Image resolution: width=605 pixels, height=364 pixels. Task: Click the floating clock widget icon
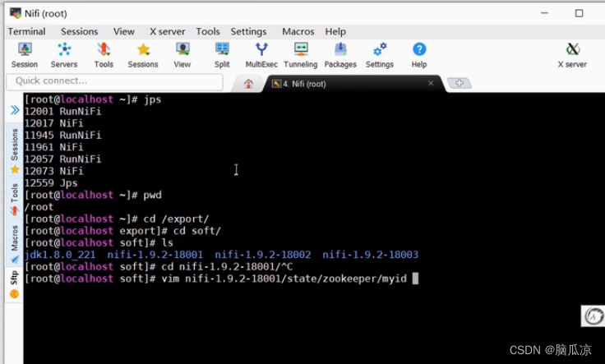593,316
